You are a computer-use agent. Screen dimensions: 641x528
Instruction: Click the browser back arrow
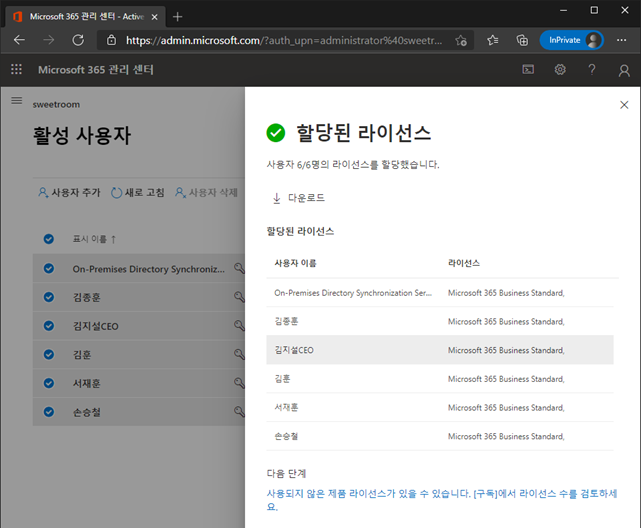[19, 40]
